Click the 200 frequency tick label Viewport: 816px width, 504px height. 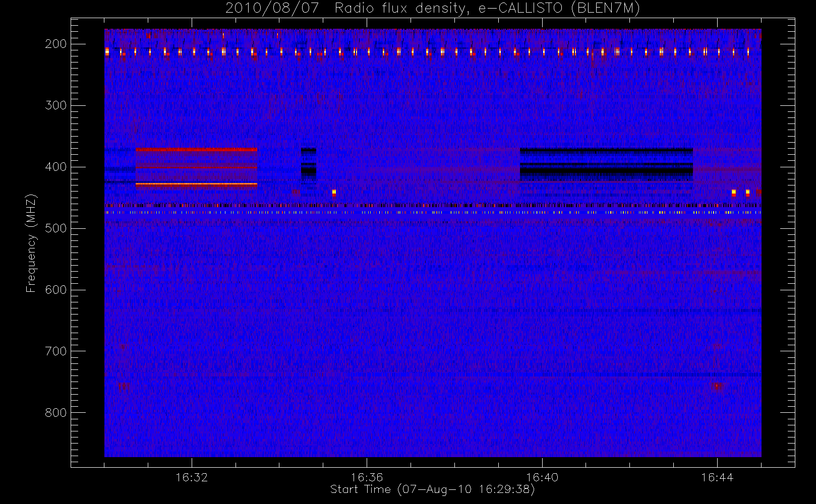click(56, 44)
